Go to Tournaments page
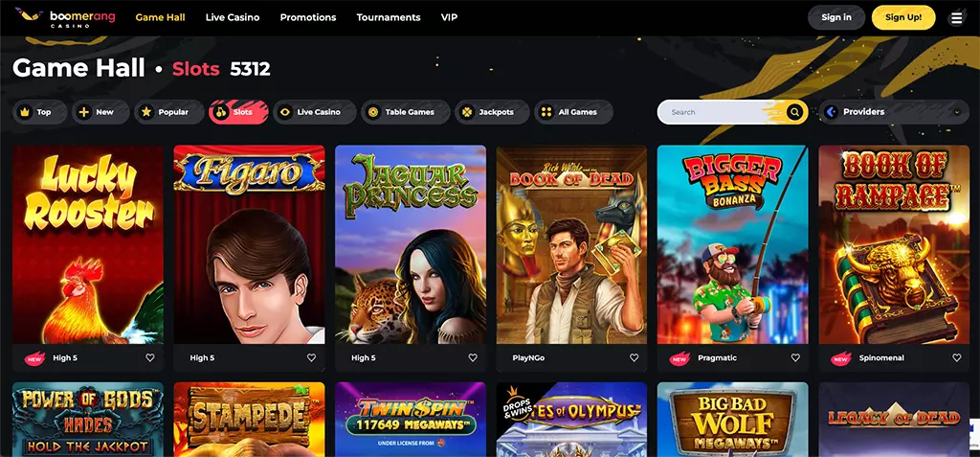The height and width of the screenshot is (457, 980). pos(389,17)
